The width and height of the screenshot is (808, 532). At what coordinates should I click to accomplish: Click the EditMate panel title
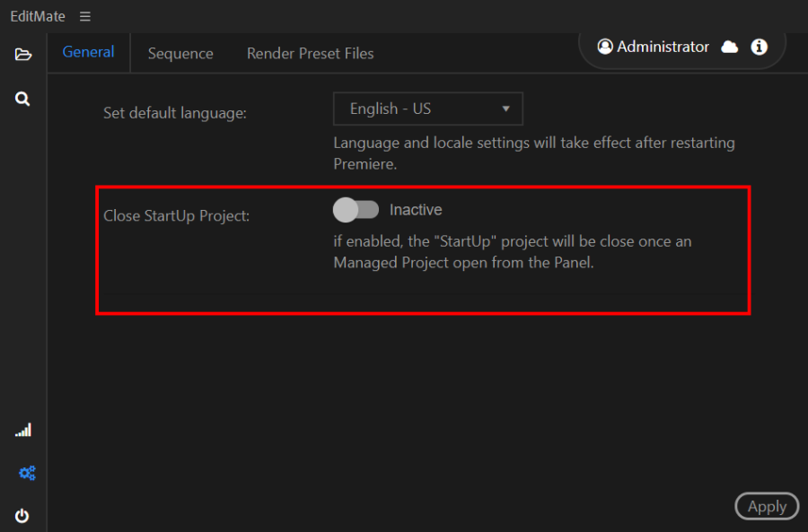38,16
